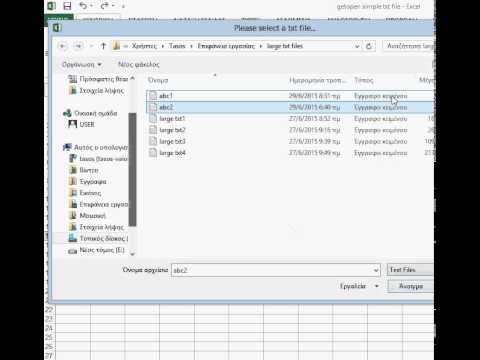Click the navigation pane scroll-down arrow
Screen dimensions: 480x360
pyautogui.click(x=132, y=254)
